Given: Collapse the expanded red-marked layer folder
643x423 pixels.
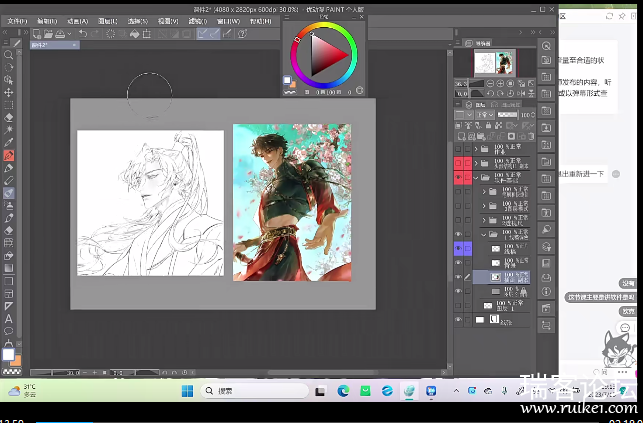Looking at the screenshot, I should (476, 178).
